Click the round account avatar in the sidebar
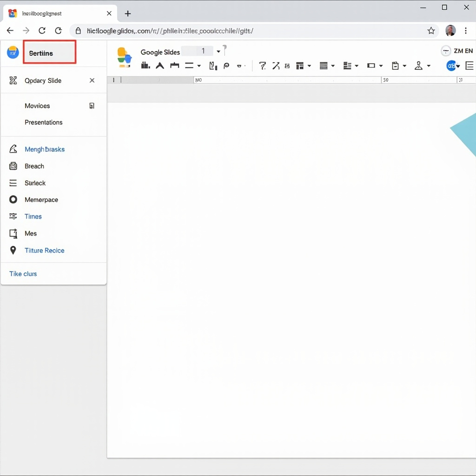The height and width of the screenshot is (476, 476). click(x=13, y=53)
